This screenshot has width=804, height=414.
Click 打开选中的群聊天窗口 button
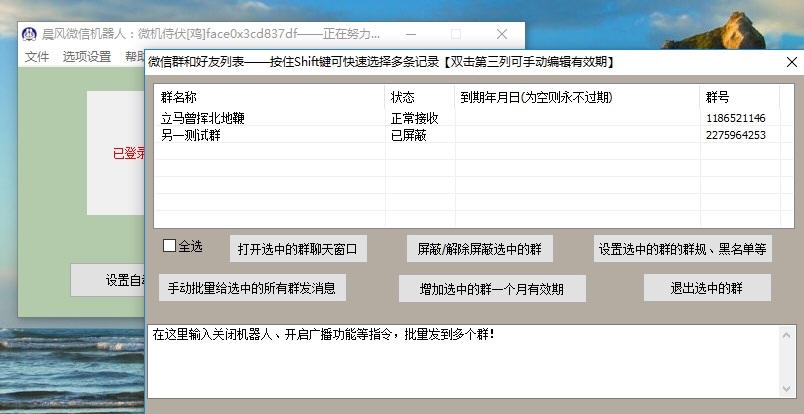[x=298, y=249]
